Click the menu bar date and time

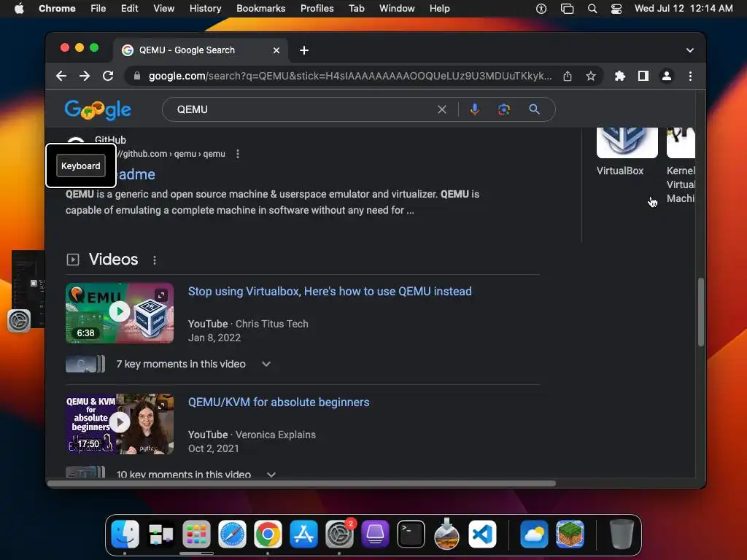(x=684, y=9)
